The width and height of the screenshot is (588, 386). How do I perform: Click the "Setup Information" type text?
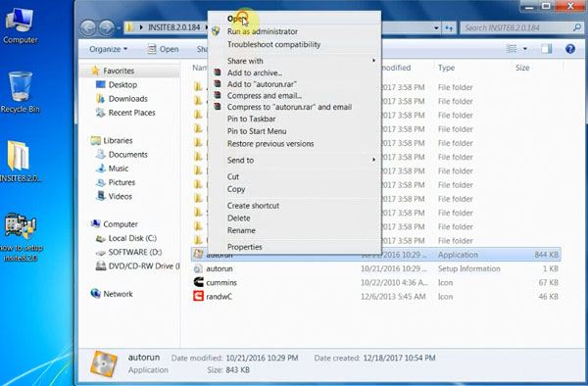[x=468, y=268]
